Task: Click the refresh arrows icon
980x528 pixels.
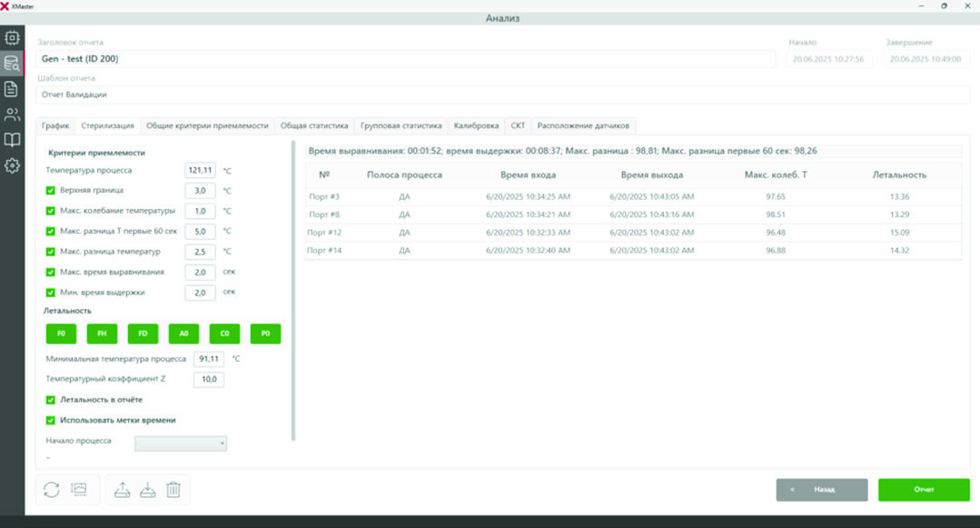Action: 52,490
